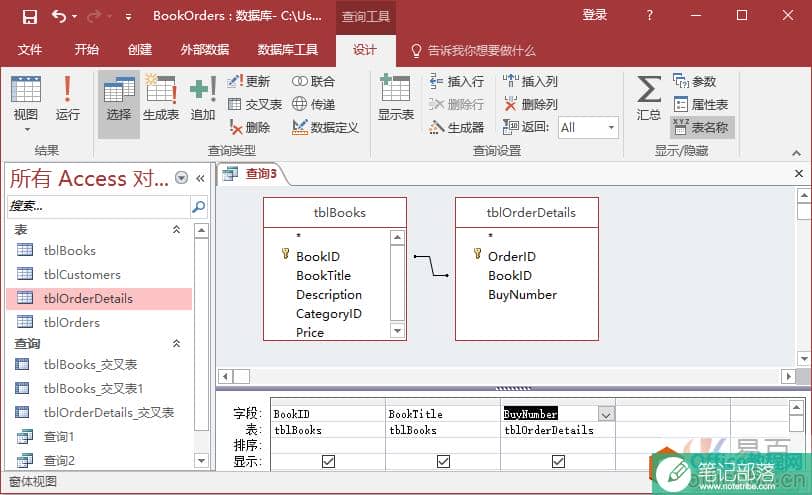Viewport: 812px width, 495px height.
Task: Toggle 汇总 totals row
Action: 649,98
